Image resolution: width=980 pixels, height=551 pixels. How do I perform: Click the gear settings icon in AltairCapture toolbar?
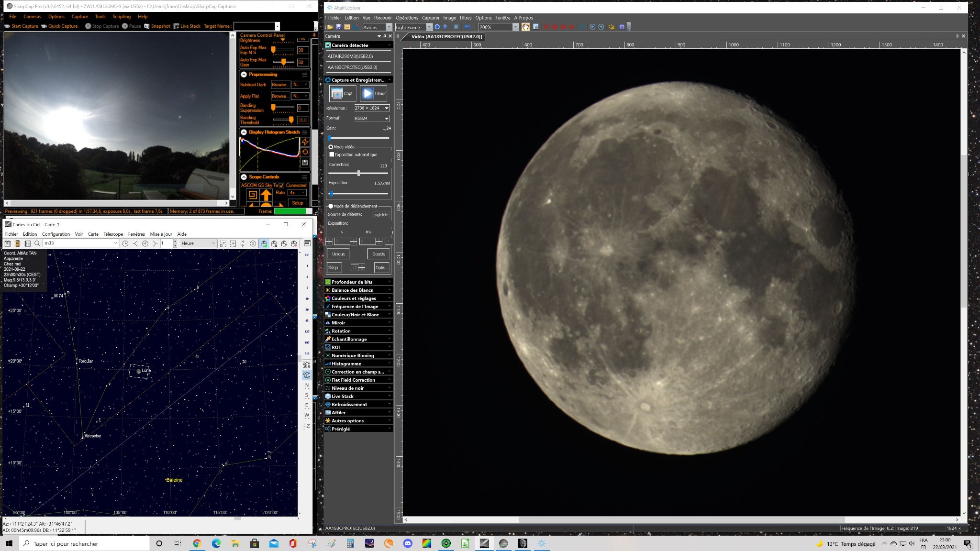(622, 27)
